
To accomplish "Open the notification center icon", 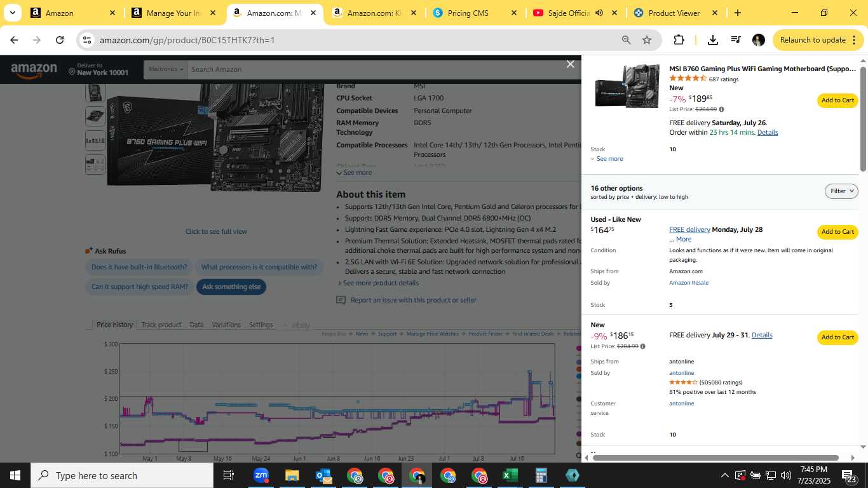I will 849,475.
